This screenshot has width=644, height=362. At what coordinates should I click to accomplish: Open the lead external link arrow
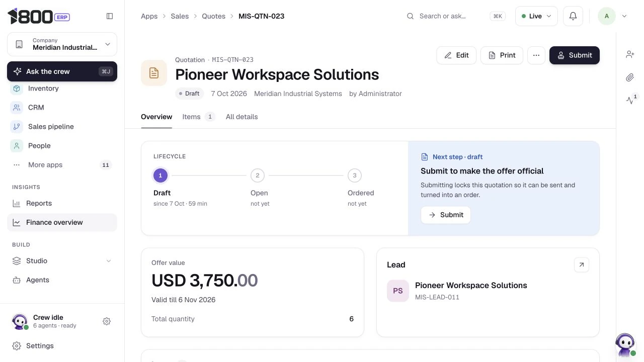582,265
